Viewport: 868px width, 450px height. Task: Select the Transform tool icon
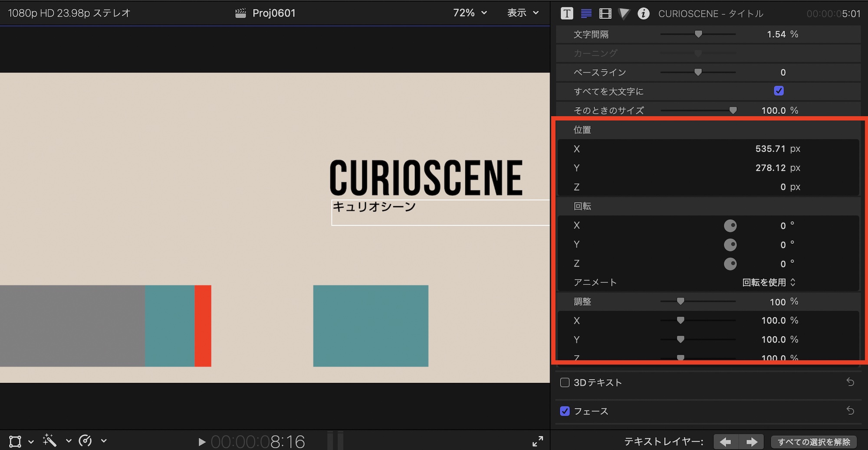coord(15,441)
